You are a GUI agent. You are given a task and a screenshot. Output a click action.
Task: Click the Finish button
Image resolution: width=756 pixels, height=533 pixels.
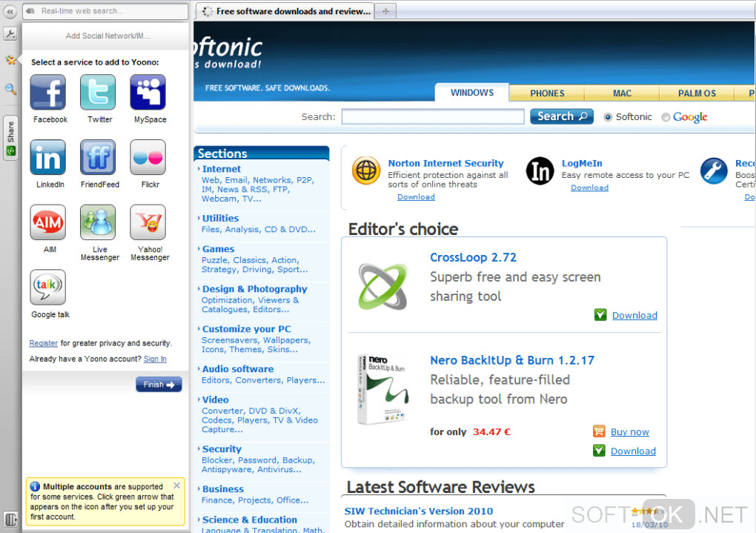tap(159, 385)
